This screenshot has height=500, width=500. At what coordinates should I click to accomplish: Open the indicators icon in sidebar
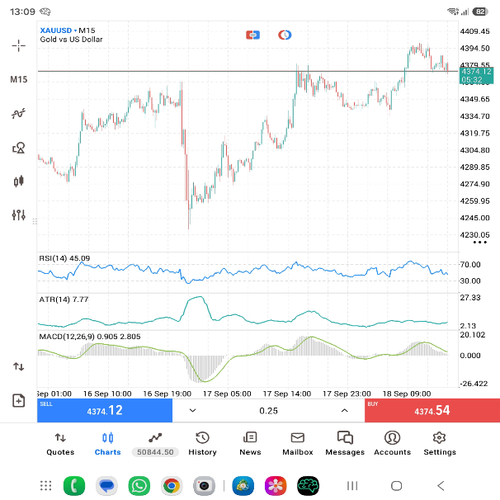[x=19, y=113]
